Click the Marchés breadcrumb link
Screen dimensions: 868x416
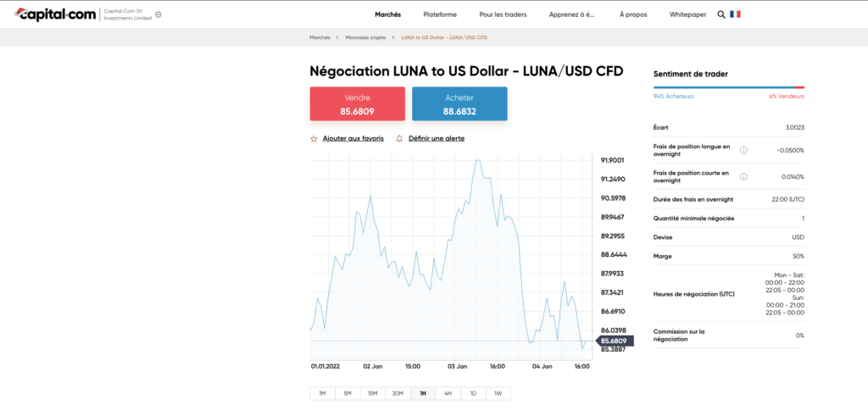[320, 37]
